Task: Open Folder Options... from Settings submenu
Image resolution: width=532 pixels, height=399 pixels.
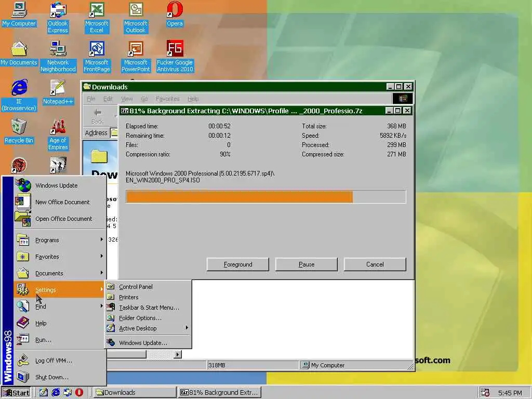Action: 148,318
